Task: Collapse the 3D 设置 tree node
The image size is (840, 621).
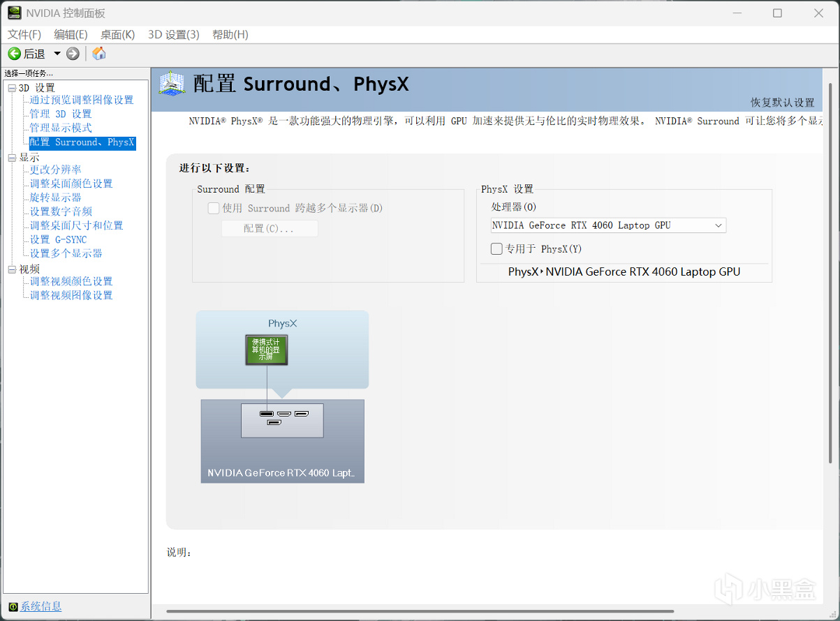Action: (x=12, y=88)
